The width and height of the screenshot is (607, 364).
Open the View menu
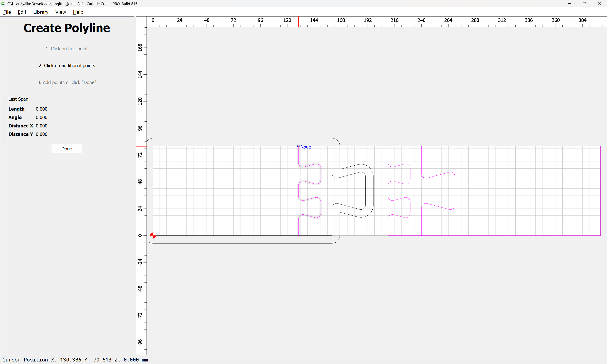click(61, 12)
